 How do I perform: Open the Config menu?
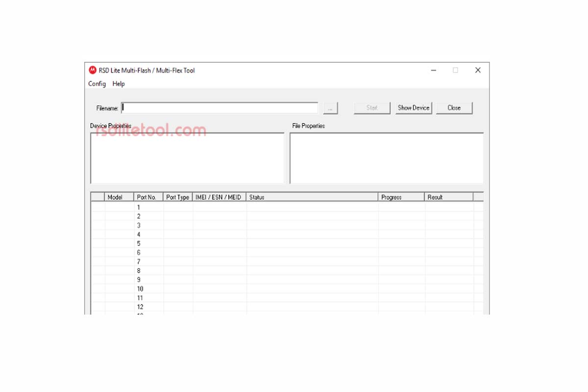[x=97, y=84]
